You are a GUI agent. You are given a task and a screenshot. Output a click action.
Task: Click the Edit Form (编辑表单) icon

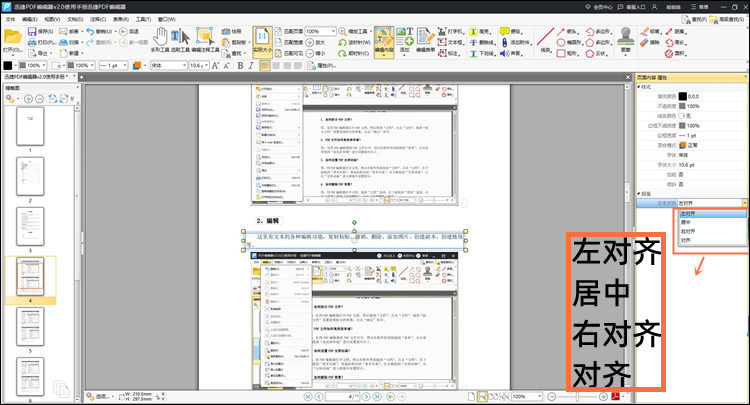[x=425, y=36]
